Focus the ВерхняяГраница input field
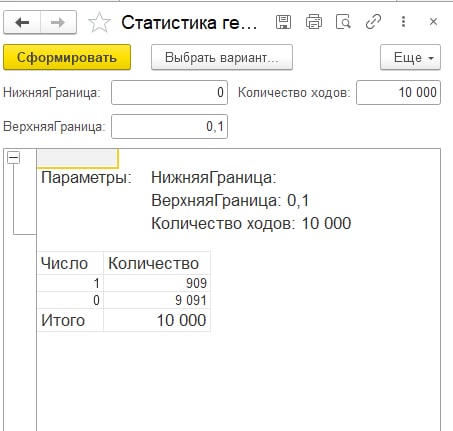The image size is (453, 431). pos(169,126)
